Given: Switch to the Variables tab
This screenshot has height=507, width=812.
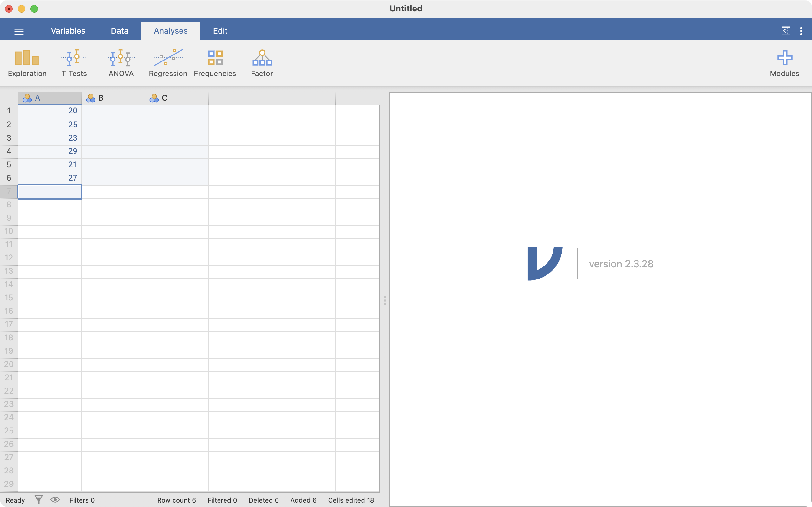Looking at the screenshot, I should click(x=68, y=31).
